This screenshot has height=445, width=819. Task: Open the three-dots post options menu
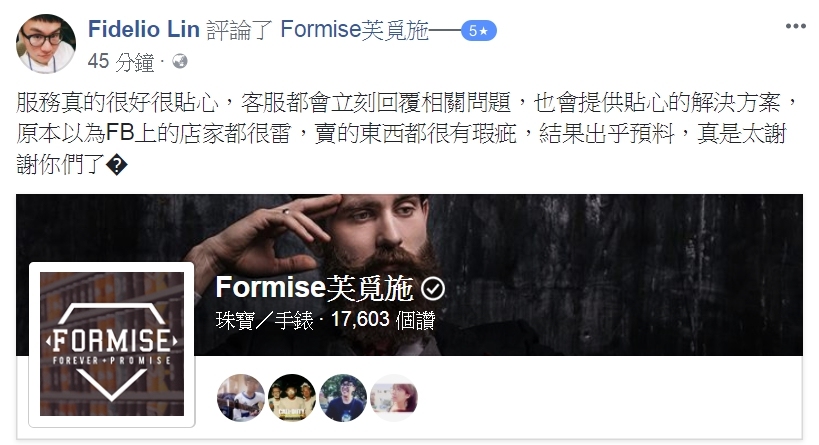[795, 27]
